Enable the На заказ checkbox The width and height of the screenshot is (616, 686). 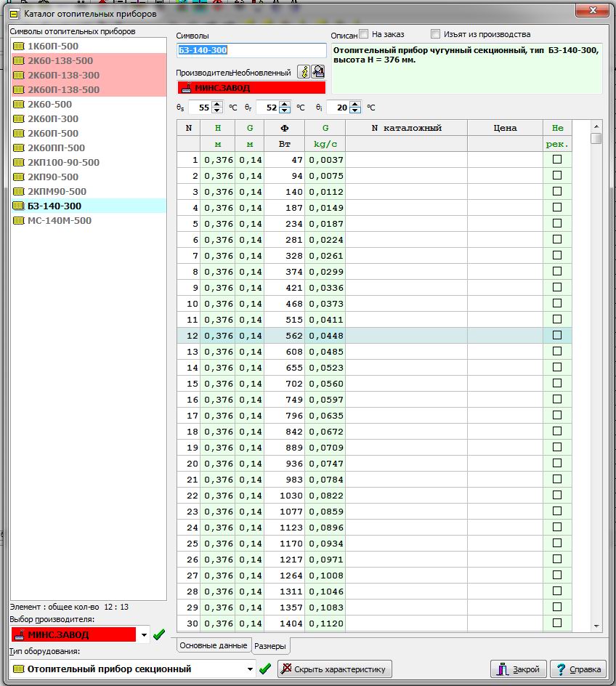tap(364, 34)
